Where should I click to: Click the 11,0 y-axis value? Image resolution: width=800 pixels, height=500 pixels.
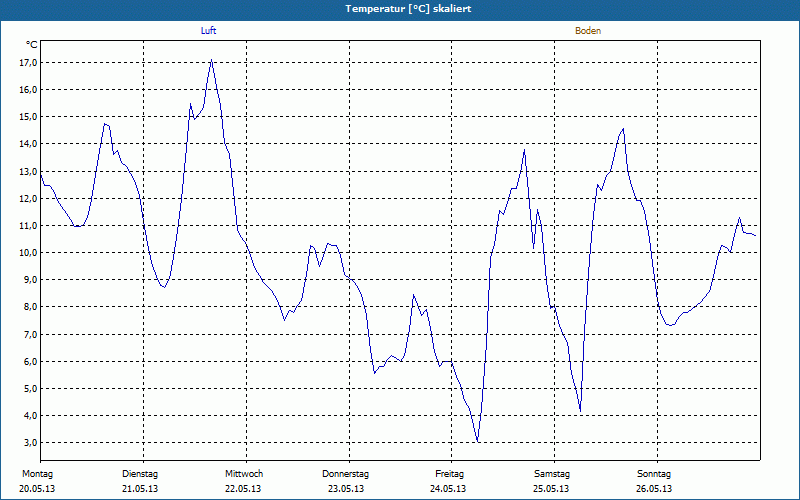click(x=29, y=226)
